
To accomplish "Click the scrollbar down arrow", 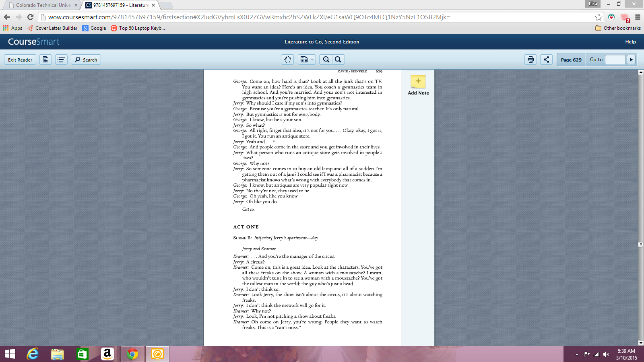I will click(x=641, y=343).
